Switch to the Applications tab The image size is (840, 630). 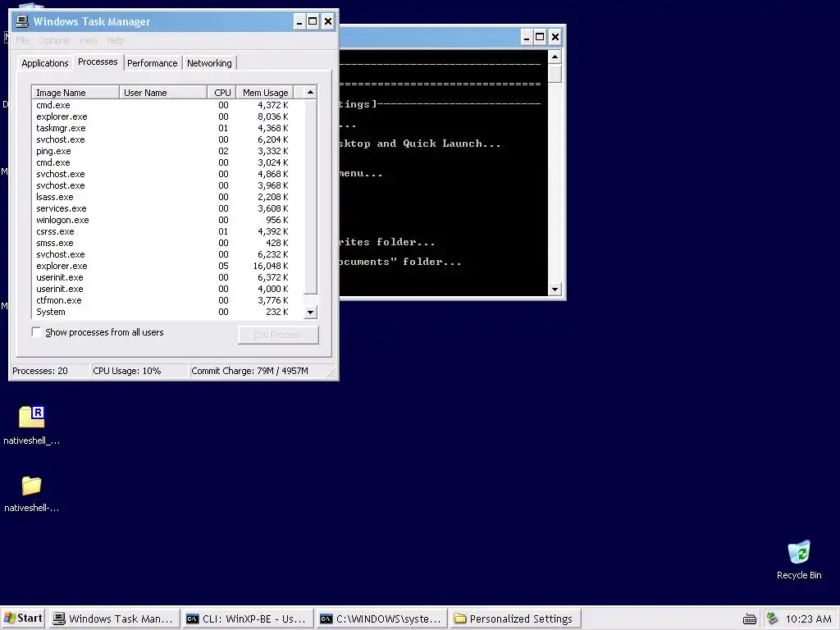[45, 63]
